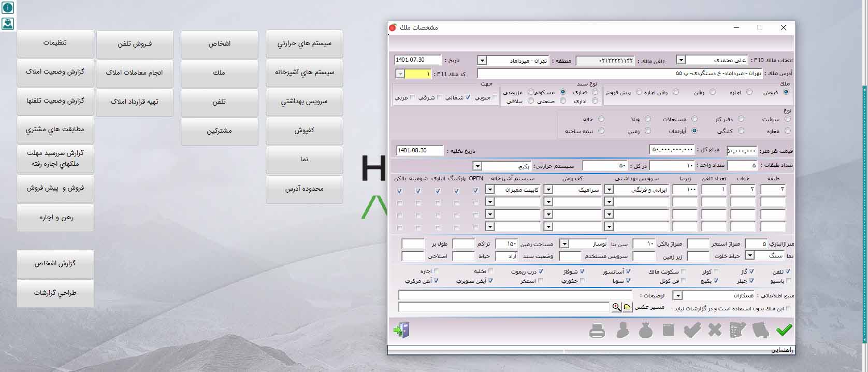Expand the منطقه region dropdown
Image resolution: width=868 pixels, height=372 pixels.
pyautogui.click(x=482, y=61)
